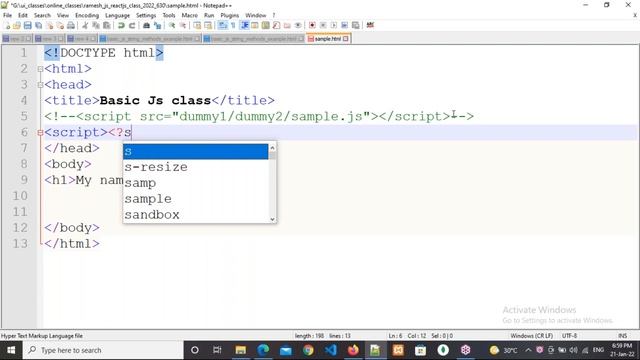
Task: Create a new file with the New toolbar icon
Action: click(7, 25)
